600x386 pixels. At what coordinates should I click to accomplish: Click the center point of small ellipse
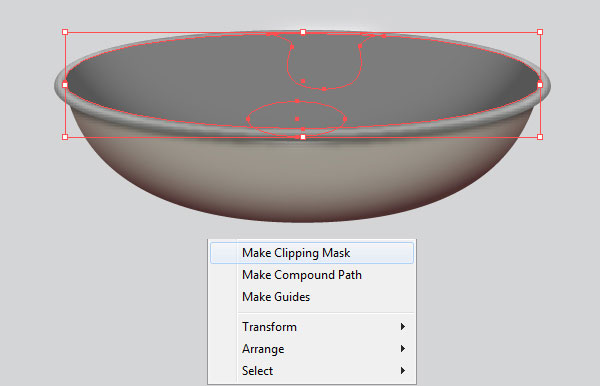[x=297, y=119]
